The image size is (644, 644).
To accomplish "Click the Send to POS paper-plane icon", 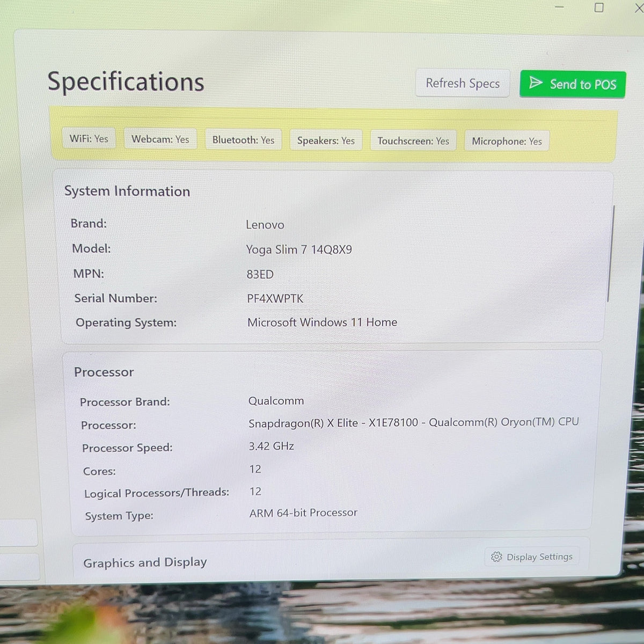I will point(535,83).
